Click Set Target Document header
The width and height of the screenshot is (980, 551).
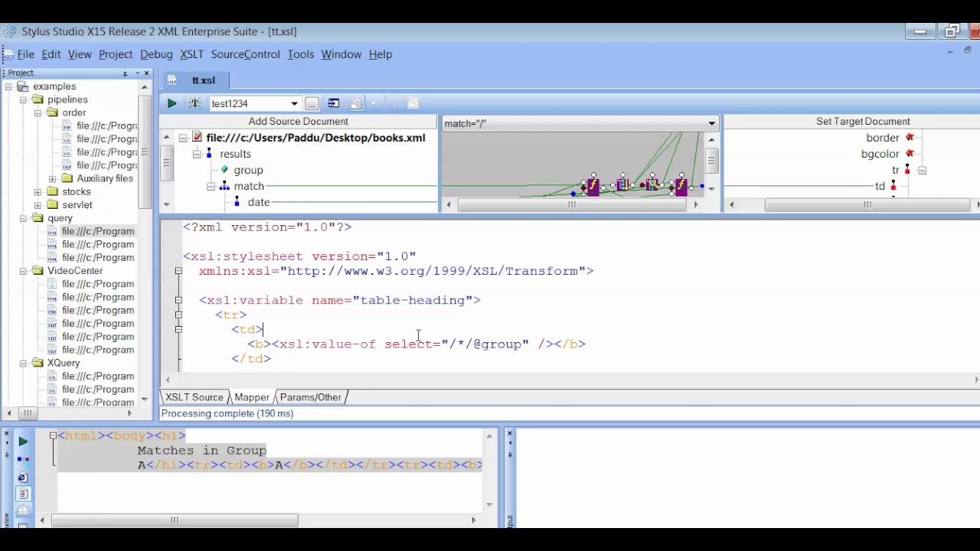coord(863,122)
